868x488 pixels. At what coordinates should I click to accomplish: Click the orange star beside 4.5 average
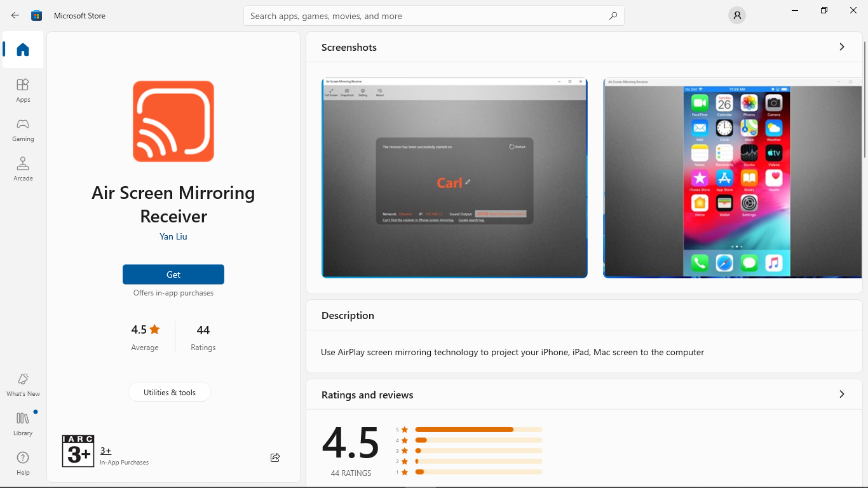[154, 329]
